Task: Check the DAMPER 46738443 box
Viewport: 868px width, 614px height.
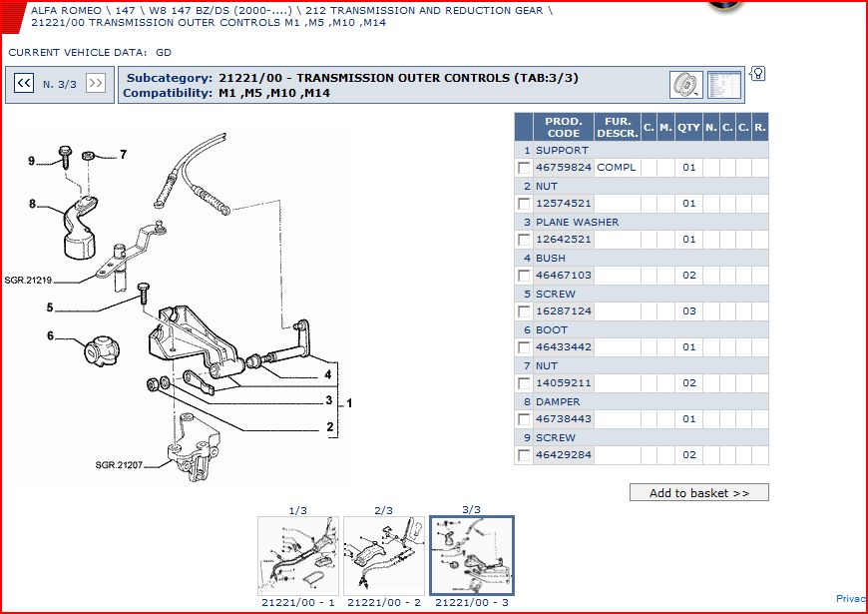Action: coord(524,419)
